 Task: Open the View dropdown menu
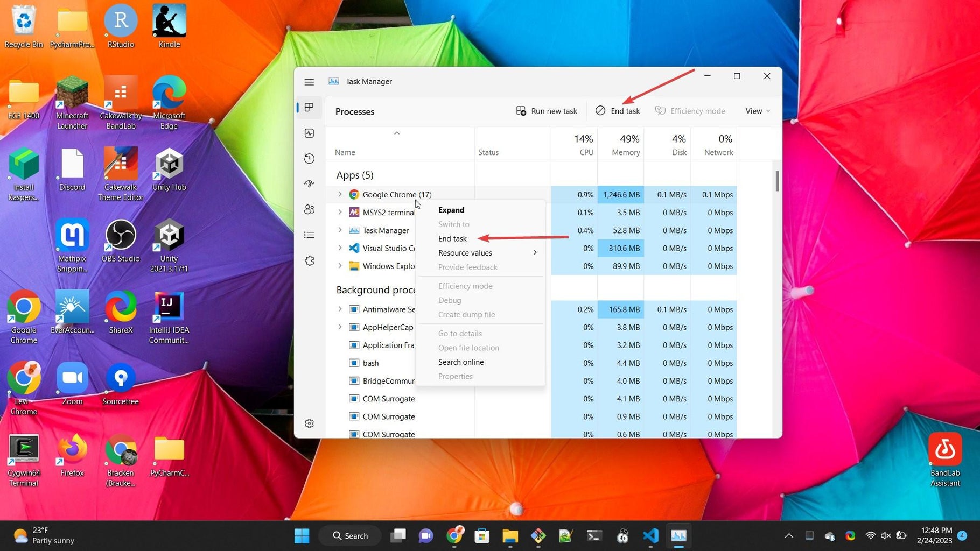757,111
